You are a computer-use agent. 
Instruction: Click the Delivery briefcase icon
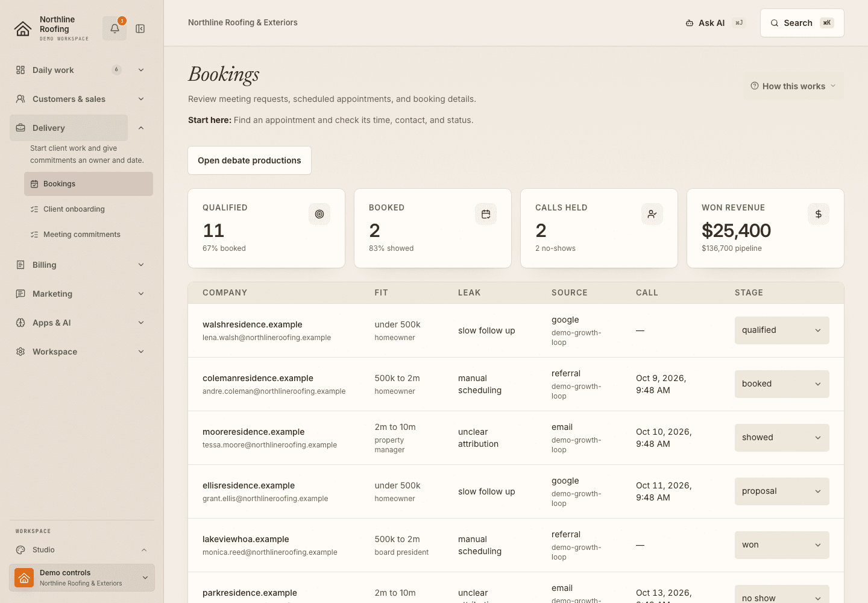[x=20, y=128]
